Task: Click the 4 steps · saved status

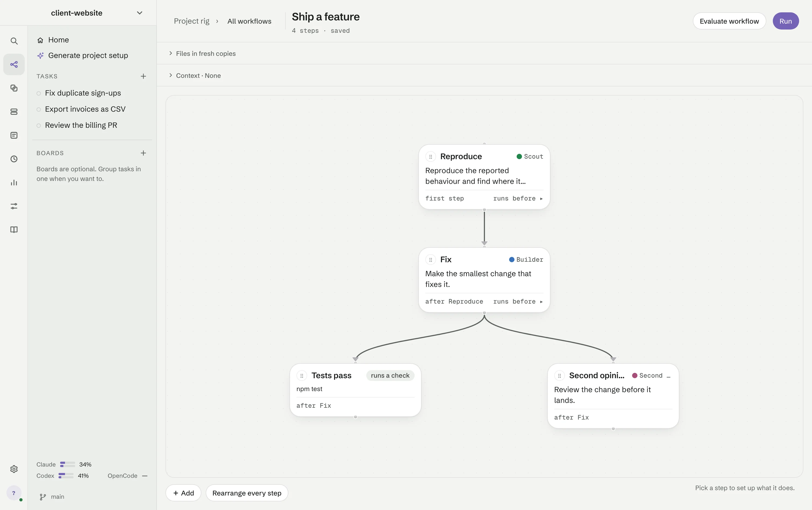Action: pos(321,31)
